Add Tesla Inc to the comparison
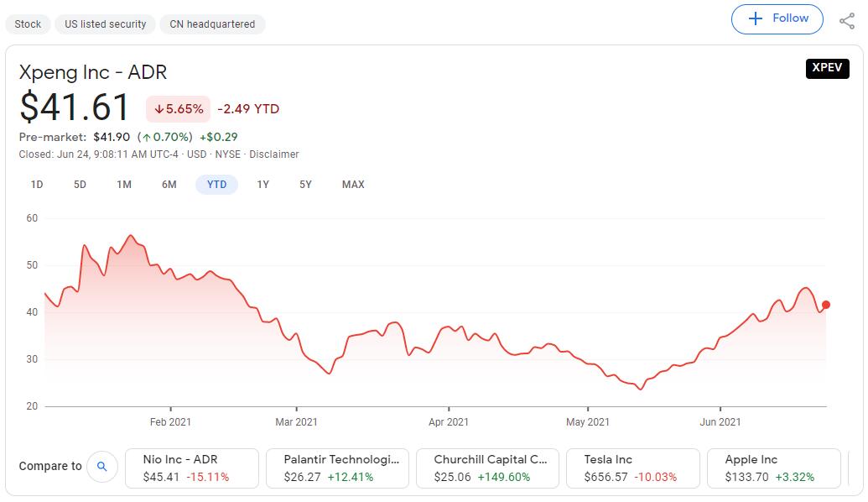 (x=632, y=467)
